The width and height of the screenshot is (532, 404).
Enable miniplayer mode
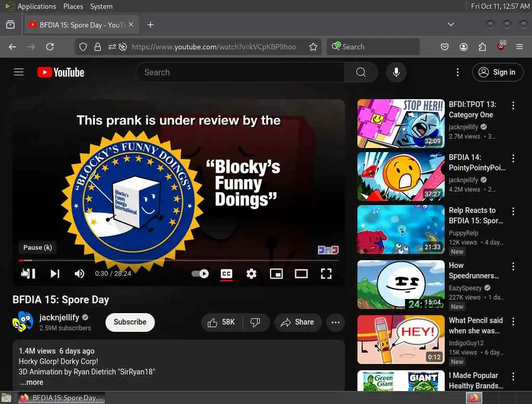pyautogui.click(x=276, y=274)
